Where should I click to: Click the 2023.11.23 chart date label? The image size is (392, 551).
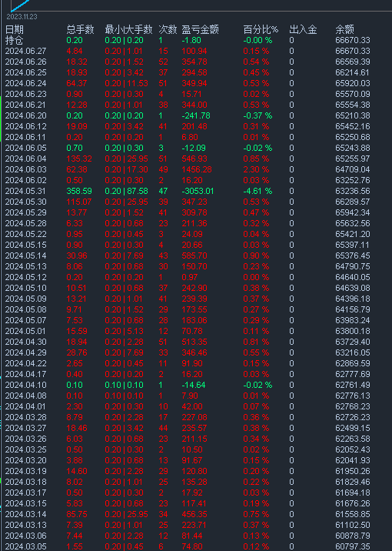[x=22, y=16]
